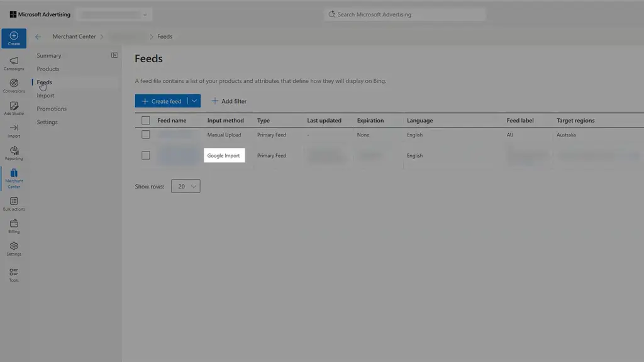Open Settings in the Merchant Center menu
Viewport: 644px width, 362px height.
[x=47, y=123]
